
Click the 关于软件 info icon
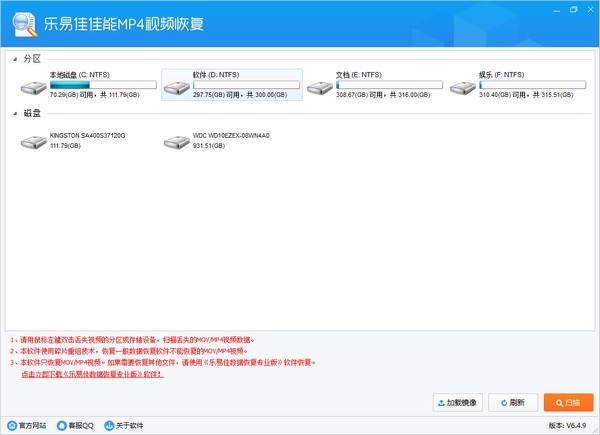(109, 425)
